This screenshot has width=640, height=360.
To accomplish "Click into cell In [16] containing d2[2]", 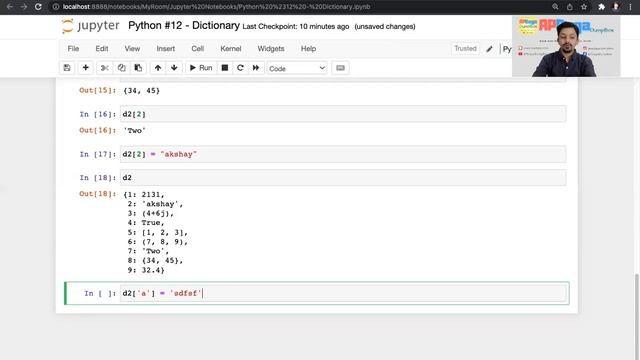I will point(343,114).
